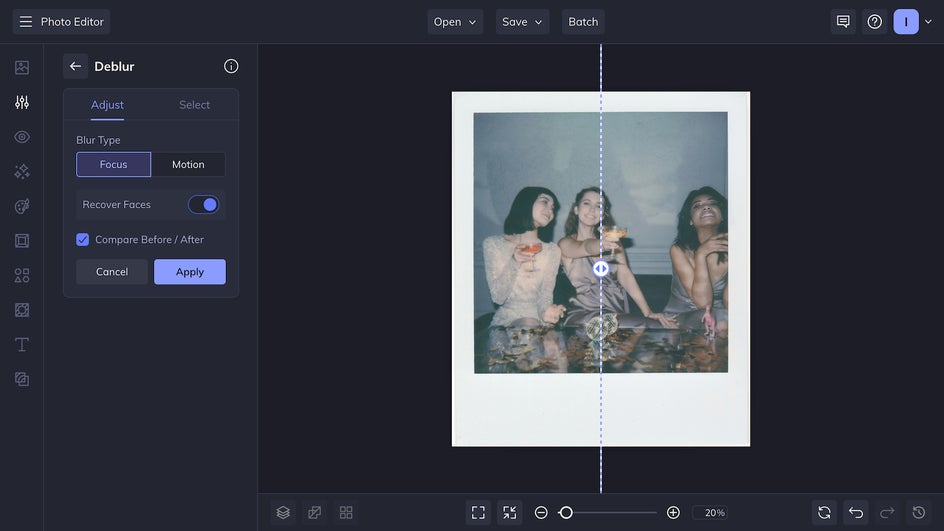Open the user profile avatar

pyautogui.click(x=905, y=22)
